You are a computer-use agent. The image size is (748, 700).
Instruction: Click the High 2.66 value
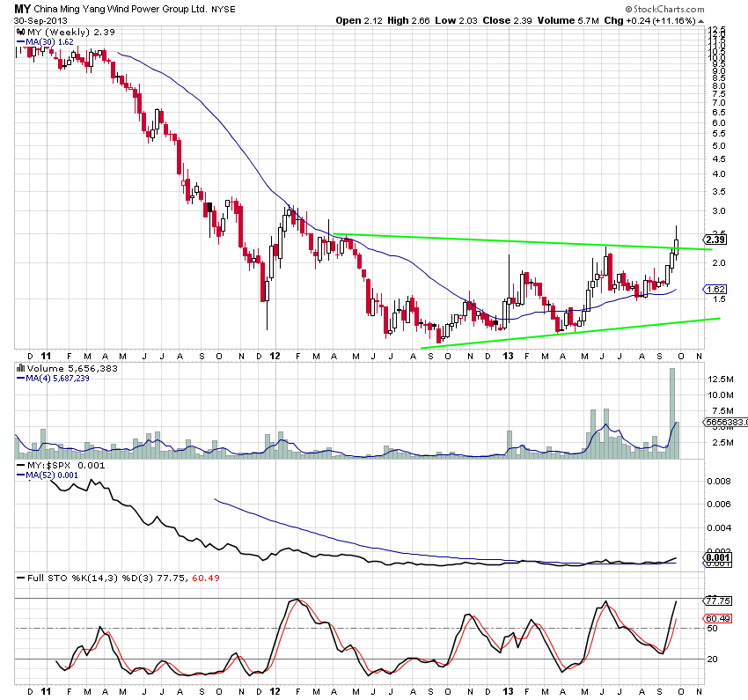408,20
